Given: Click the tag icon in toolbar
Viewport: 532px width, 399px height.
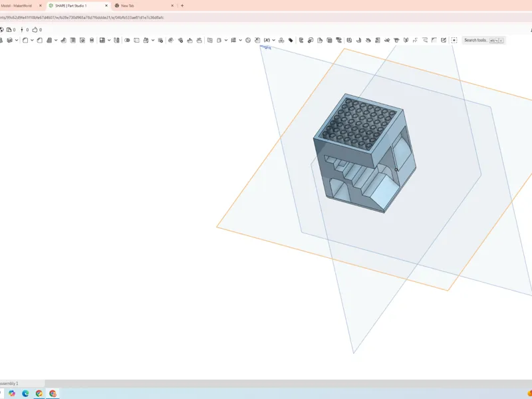Looking at the screenshot, I should click(x=291, y=41).
